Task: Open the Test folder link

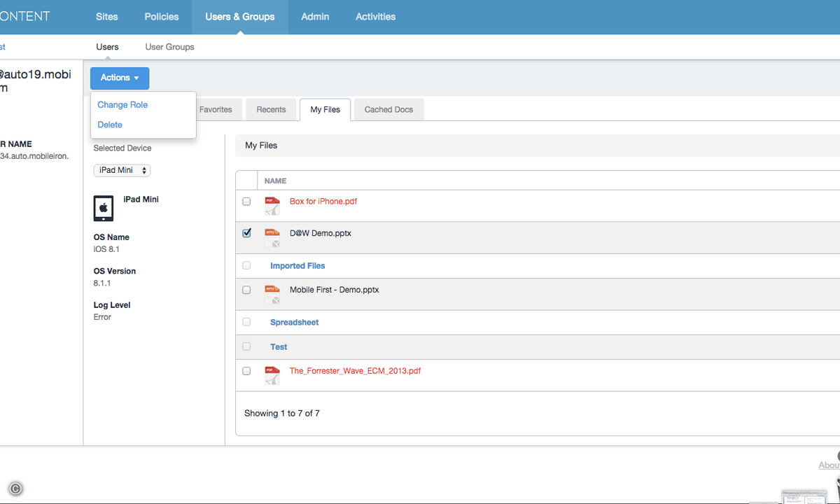Action: (x=279, y=346)
